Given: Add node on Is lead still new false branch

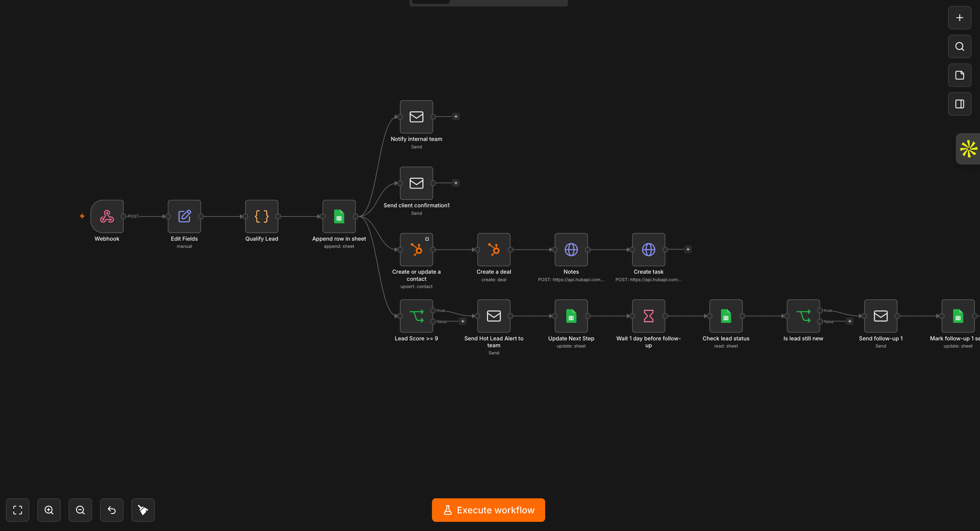Looking at the screenshot, I should [x=850, y=321].
